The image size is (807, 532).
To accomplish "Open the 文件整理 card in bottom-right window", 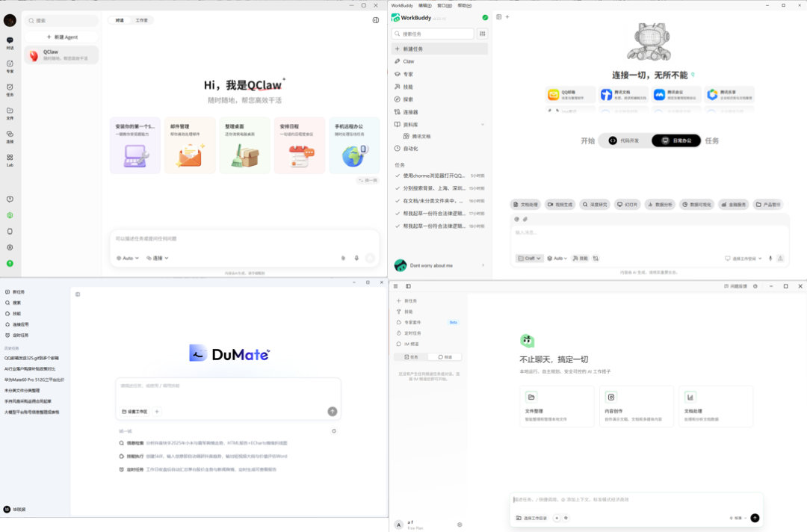I will pyautogui.click(x=557, y=406).
